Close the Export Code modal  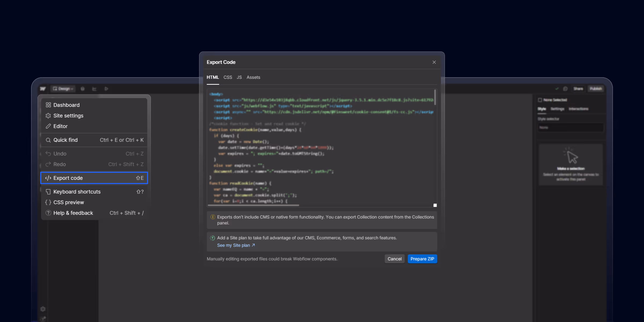click(x=434, y=62)
